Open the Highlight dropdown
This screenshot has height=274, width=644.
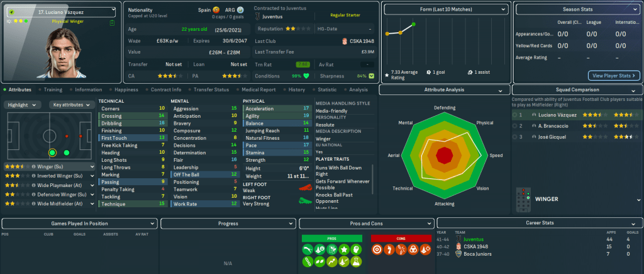pos(23,105)
